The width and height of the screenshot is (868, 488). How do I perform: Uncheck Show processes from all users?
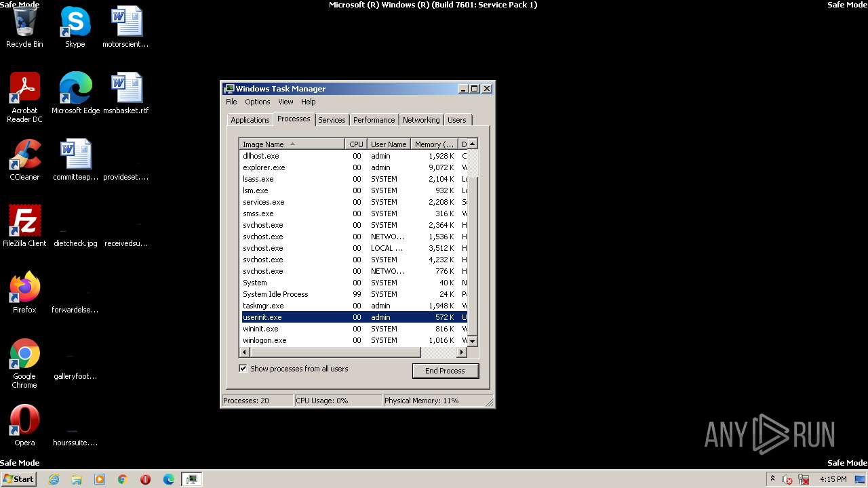pos(243,369)
